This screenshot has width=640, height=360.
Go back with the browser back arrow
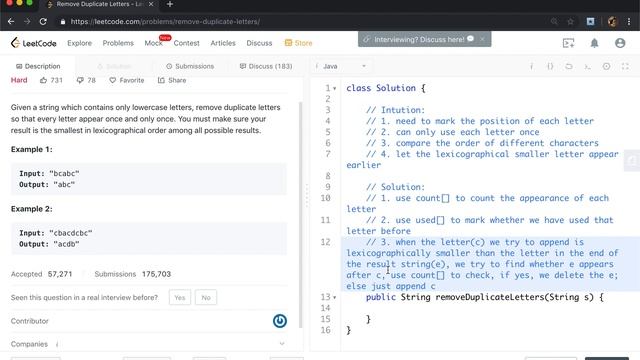(x=11, y=21)
